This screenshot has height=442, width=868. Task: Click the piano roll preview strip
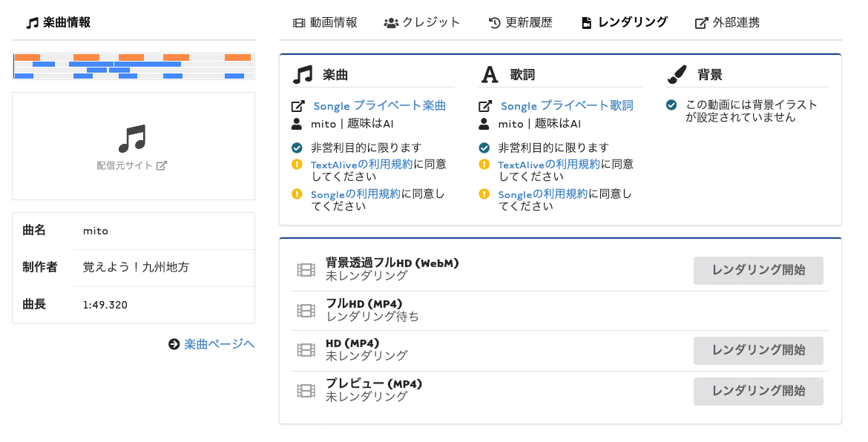coord(134,65)
